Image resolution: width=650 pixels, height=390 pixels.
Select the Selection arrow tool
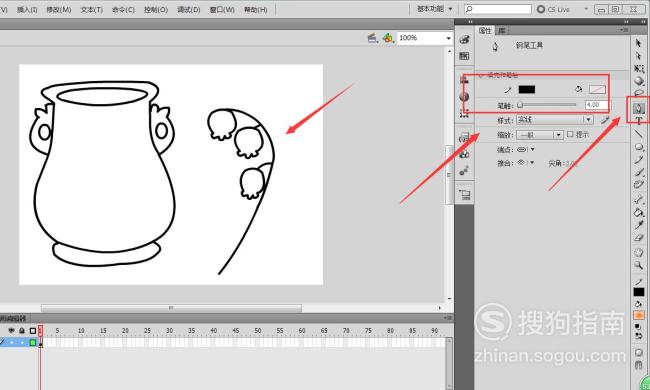638,43
